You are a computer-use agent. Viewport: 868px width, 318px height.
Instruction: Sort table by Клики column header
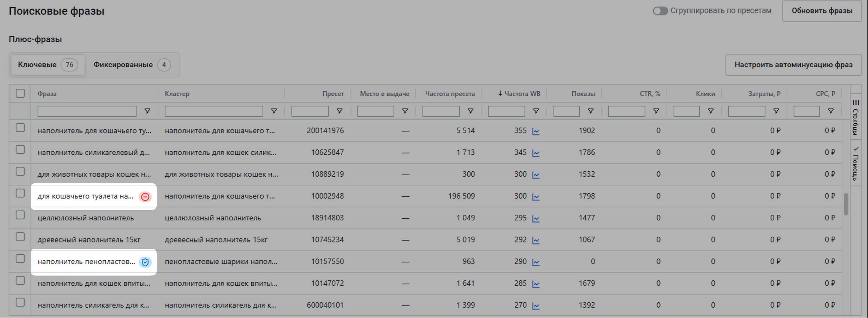pyautogui.click(x=705, y=94)
